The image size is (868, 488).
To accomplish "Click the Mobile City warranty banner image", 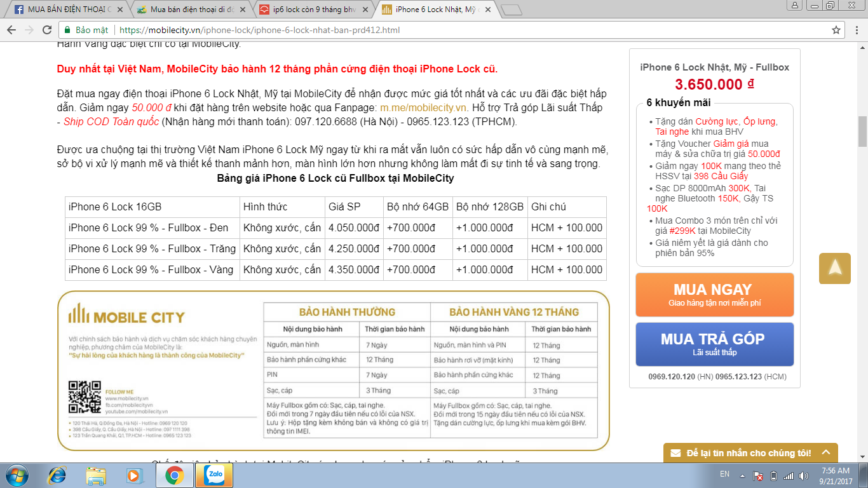I will coord(334,370).
